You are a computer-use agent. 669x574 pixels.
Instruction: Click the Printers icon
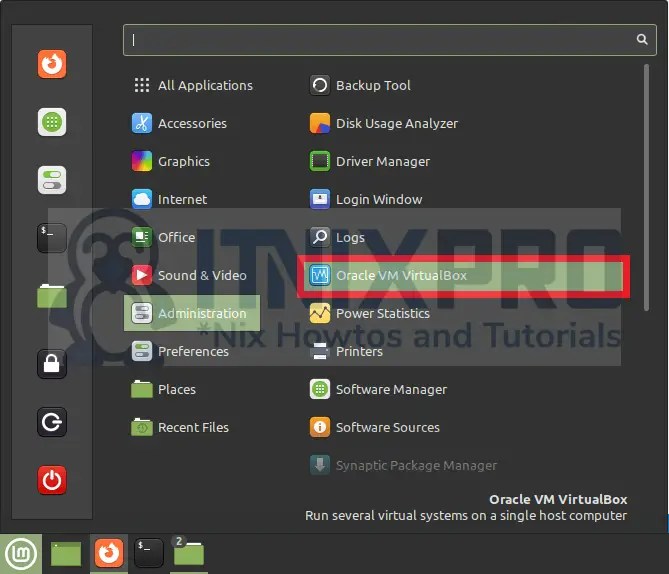click(320, 351)
